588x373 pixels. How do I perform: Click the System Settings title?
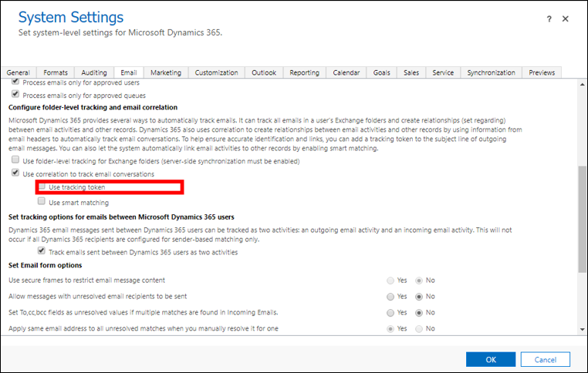(x=71, y=17)
